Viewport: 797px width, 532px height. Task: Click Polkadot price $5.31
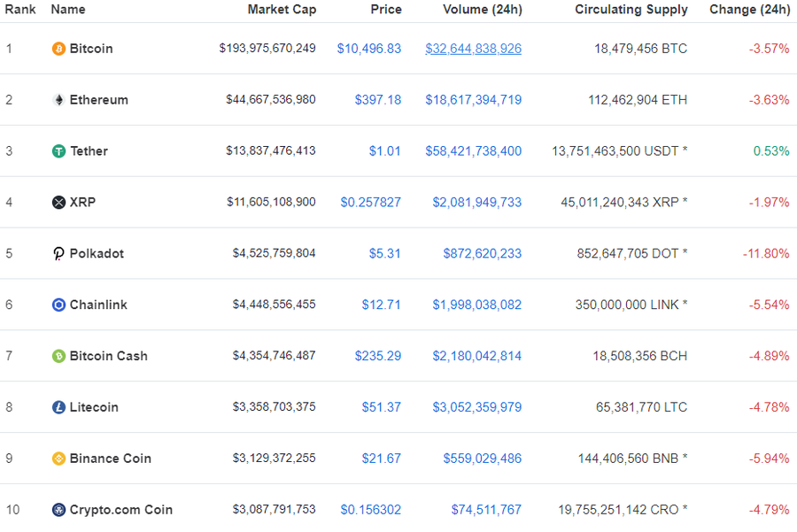coord(385,253)
